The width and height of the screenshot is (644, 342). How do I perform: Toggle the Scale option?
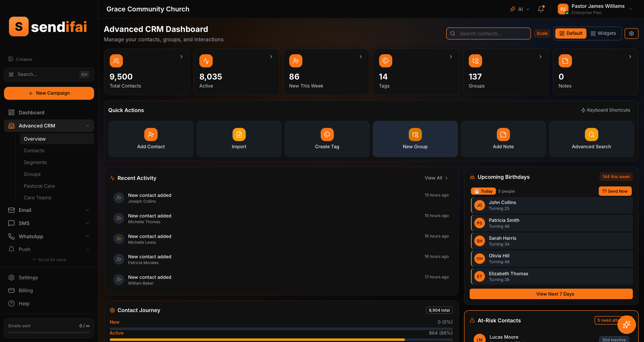click(542, 33)
